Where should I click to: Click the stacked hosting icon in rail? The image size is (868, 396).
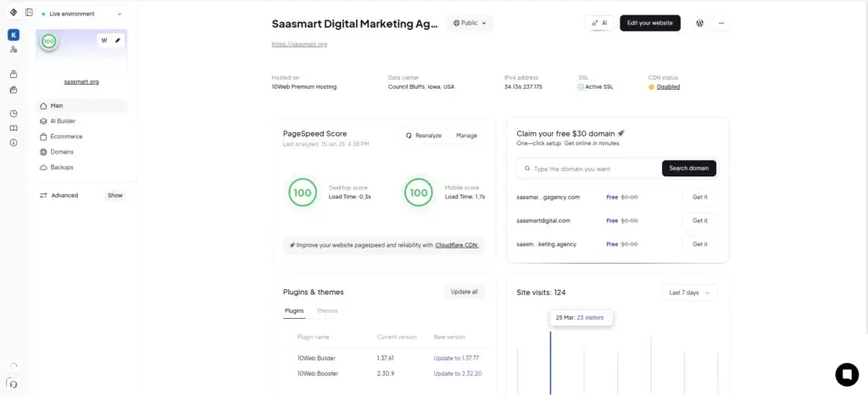14,75
